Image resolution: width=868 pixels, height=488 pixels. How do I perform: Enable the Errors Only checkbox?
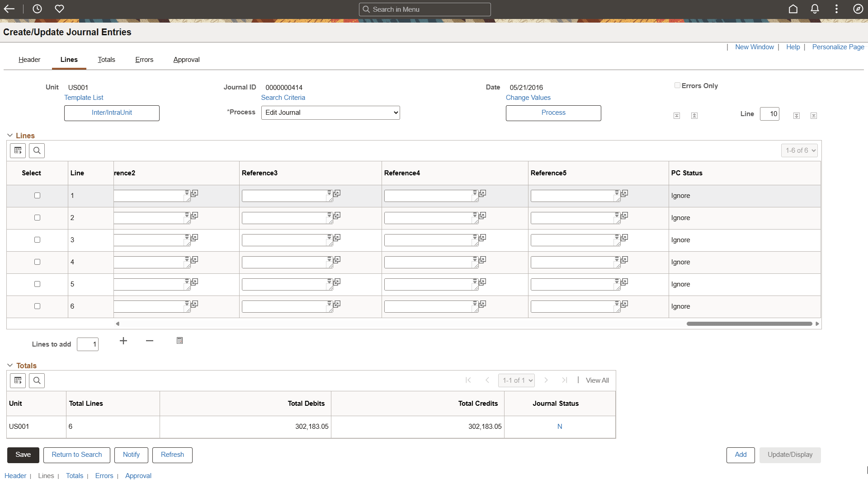[x=677, y=85]
